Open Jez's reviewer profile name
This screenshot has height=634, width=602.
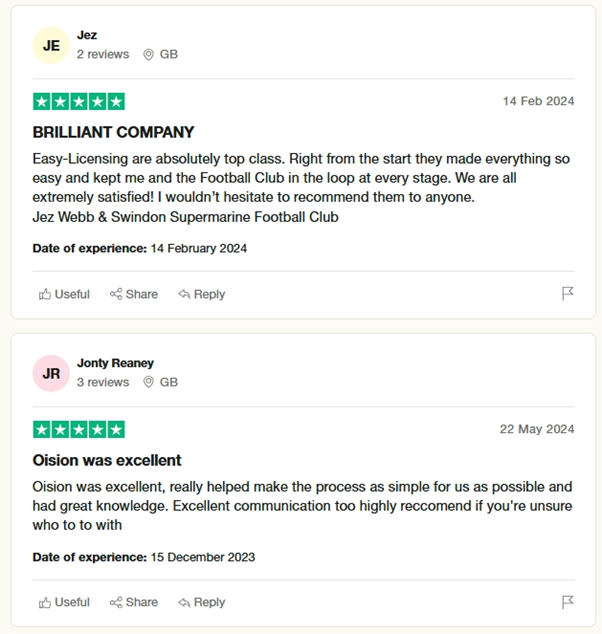pos(87,35)
